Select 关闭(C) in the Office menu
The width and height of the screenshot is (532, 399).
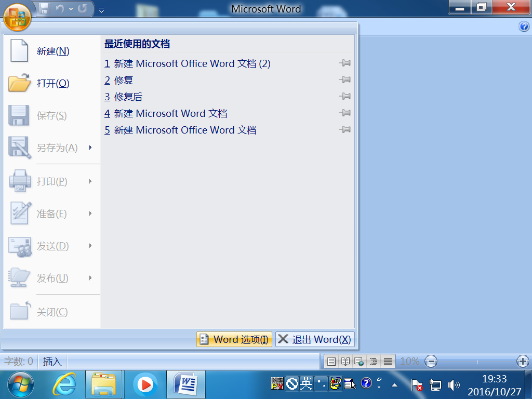(52, 312)
